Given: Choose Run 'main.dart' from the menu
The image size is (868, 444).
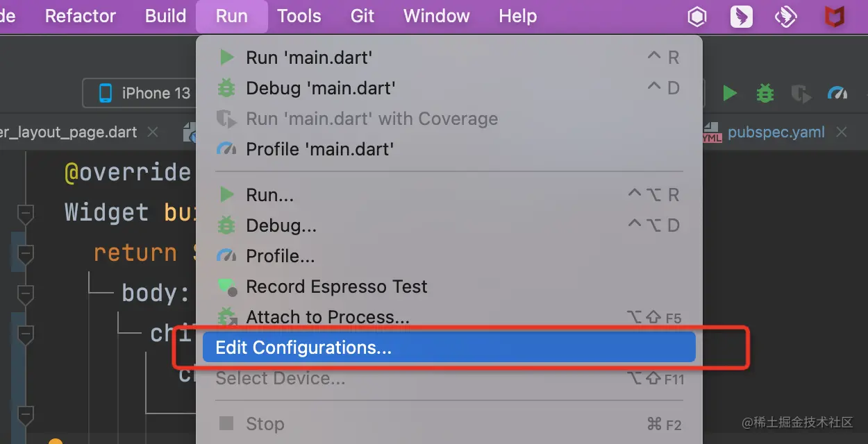Looking at the screenshot, I should pyautogui.click(x=309, y=58).
